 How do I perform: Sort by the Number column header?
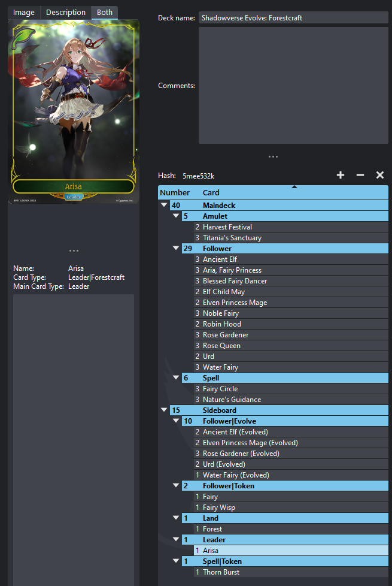click(175, 193)
